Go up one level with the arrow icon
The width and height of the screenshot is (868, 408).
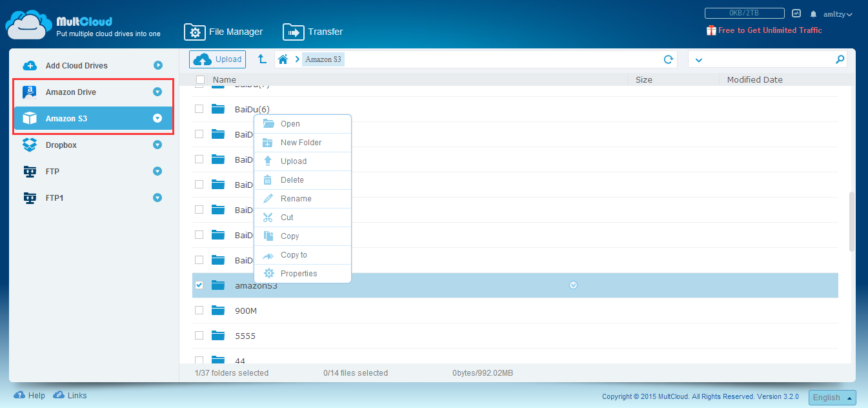point(262,59)
